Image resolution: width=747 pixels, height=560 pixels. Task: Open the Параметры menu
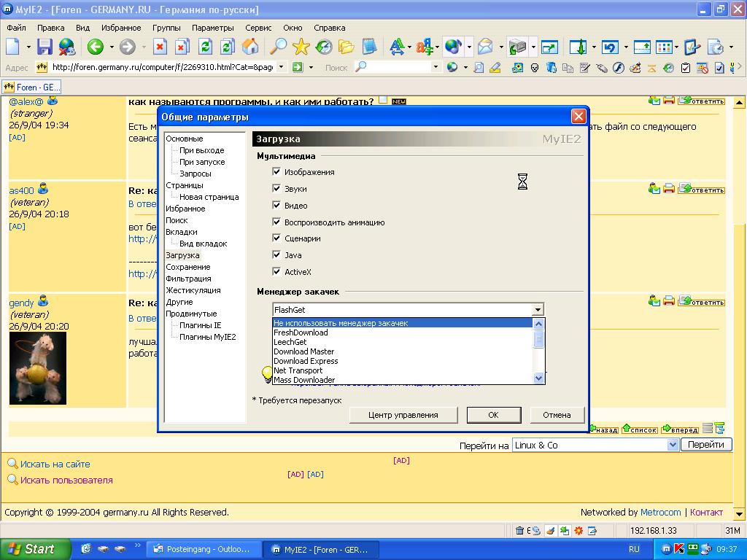[212, 28]
